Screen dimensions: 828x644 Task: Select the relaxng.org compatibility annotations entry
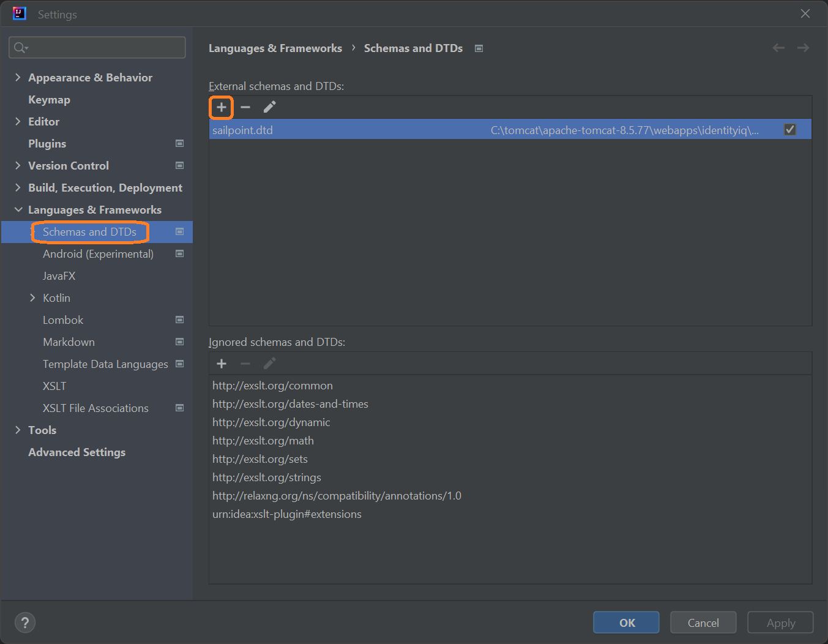[337, 496]
